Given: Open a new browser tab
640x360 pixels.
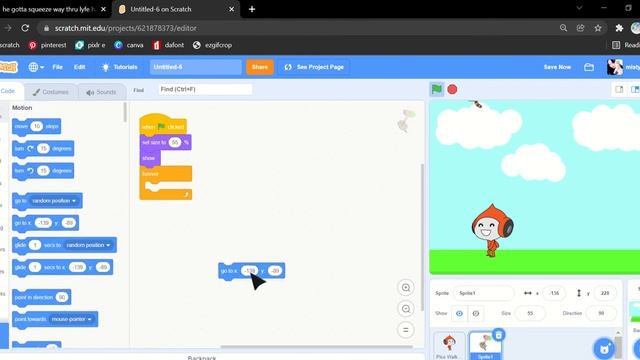Looking at the screenshot, I should click(252, 9).
